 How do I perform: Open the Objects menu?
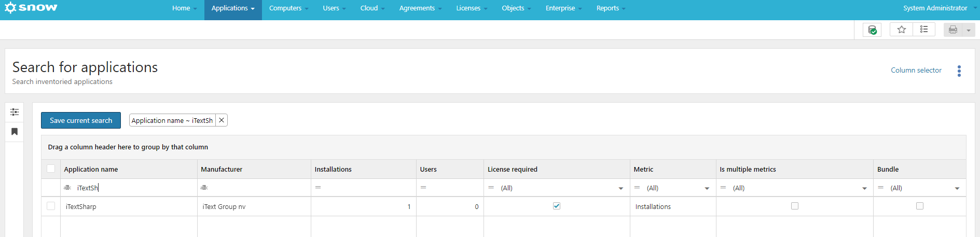516,8
